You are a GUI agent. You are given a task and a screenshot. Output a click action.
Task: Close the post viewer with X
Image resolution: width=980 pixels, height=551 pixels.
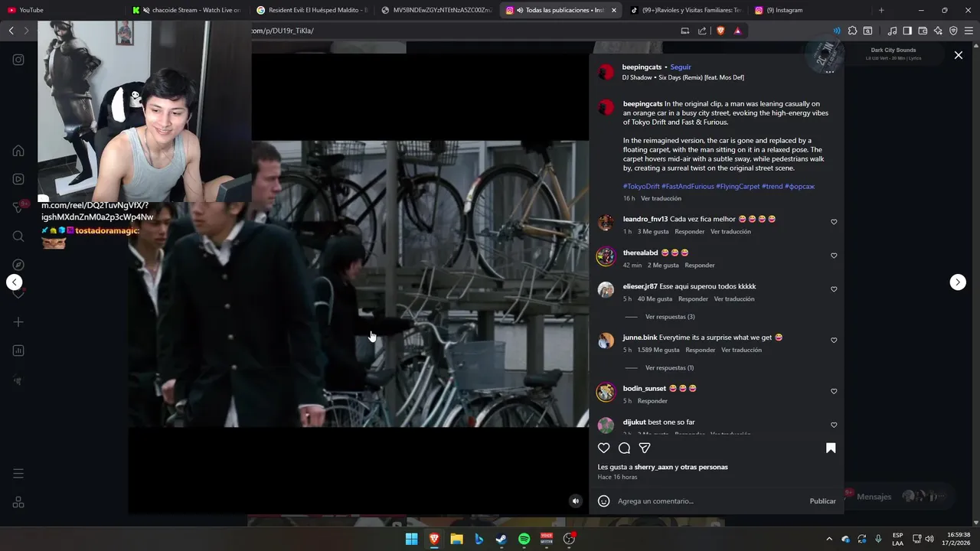pos(958,55)
